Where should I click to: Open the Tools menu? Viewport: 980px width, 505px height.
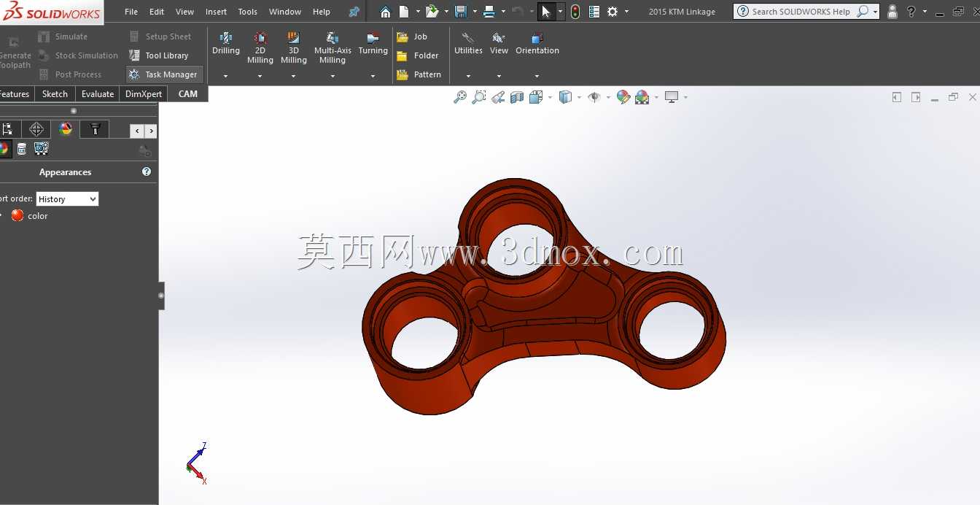248,12
